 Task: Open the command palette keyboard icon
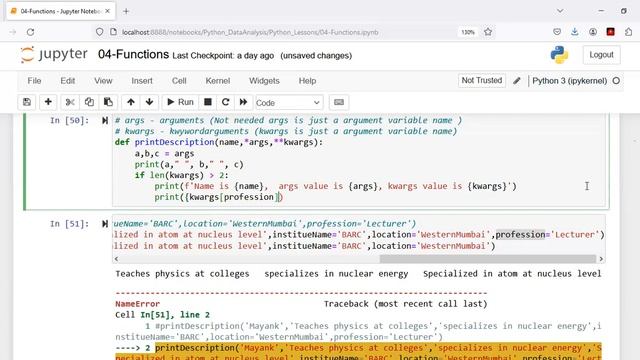(339, 102)
